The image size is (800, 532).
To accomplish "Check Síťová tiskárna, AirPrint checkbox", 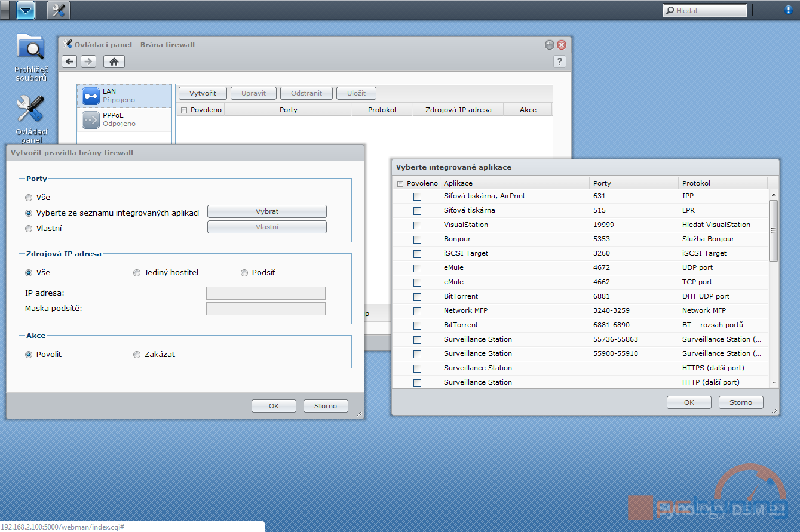I will pos(417,196).
